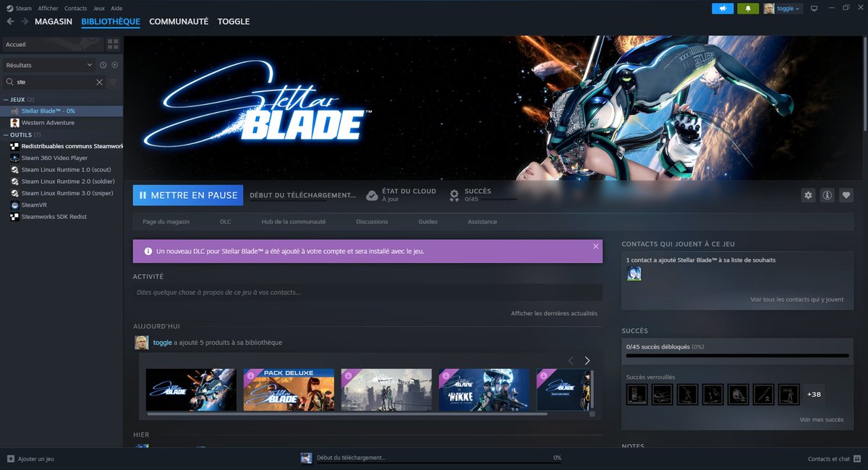Open download icon in bottom status bar

[307, 458]
